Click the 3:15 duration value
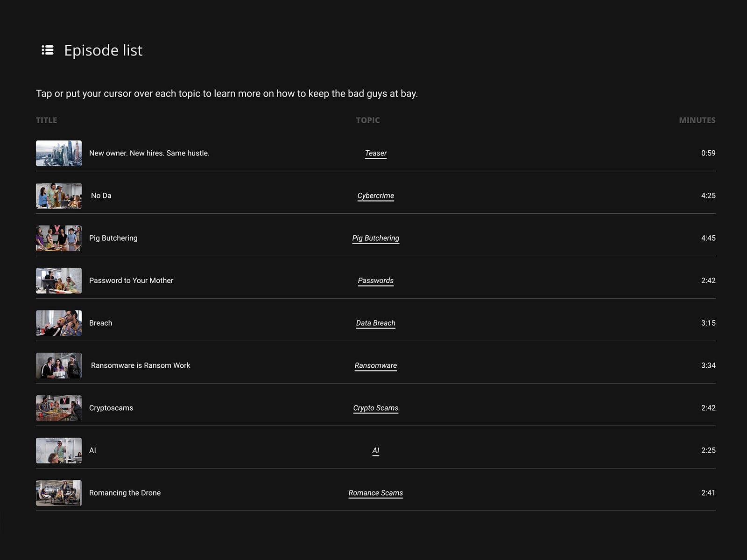747x560 pixels. [708, 323]
